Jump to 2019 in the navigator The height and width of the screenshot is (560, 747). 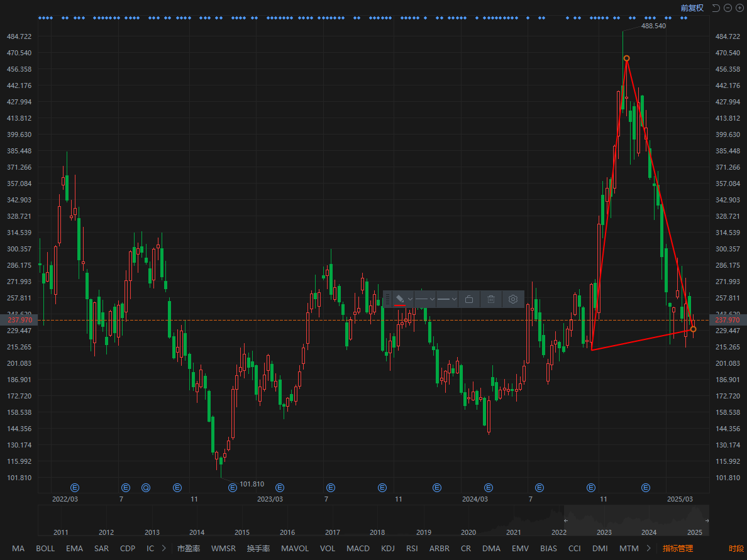(x=424, y=532)
